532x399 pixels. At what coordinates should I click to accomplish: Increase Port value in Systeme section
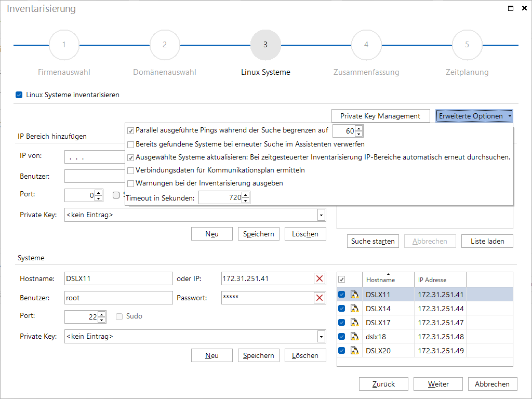click(x=102, y=314)
